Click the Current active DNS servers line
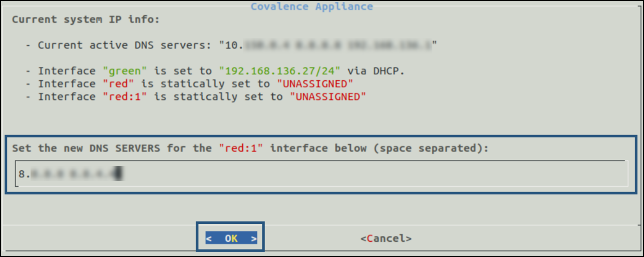This screenshot has width=644, height=257. click(232, 45)
